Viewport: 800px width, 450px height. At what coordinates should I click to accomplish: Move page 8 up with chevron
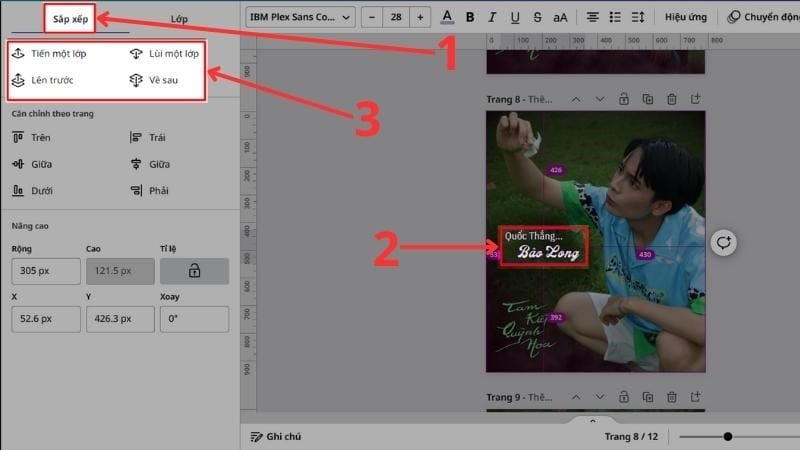575,99
